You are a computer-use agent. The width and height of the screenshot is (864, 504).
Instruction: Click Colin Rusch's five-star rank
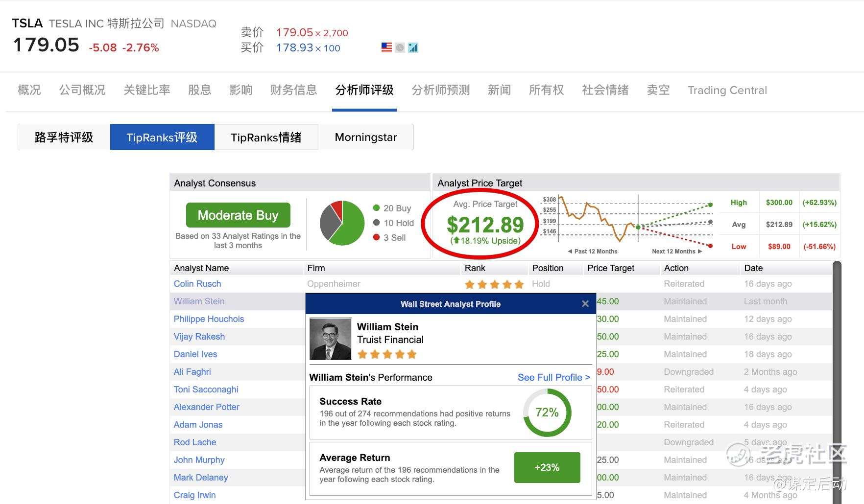point(494,284)
